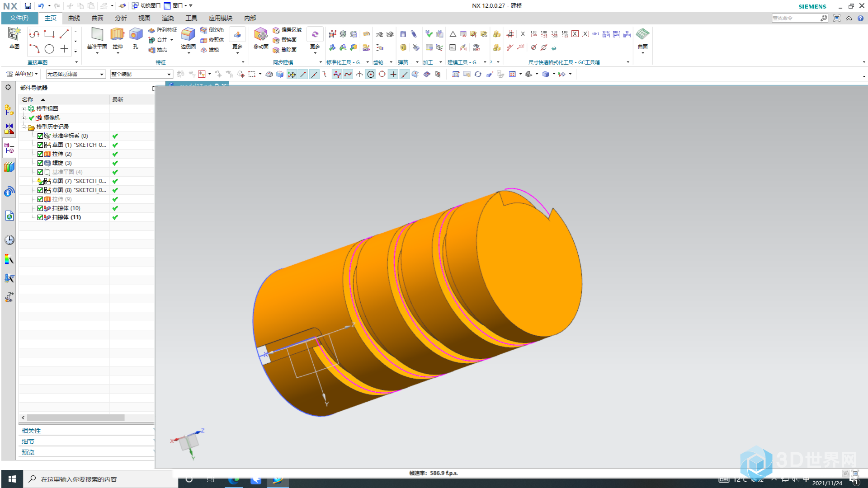The height and width of the screenshot is (488, 868).
Task: Select the 拉伸 extrude tool icon
Action: [x=118, y=34]
